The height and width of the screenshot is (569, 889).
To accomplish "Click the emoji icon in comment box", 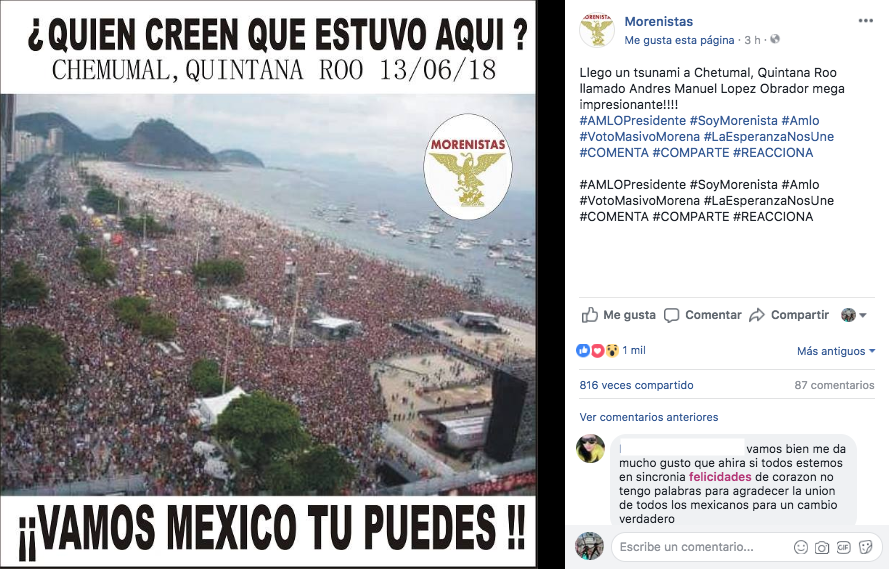I will tap(801, 547).
